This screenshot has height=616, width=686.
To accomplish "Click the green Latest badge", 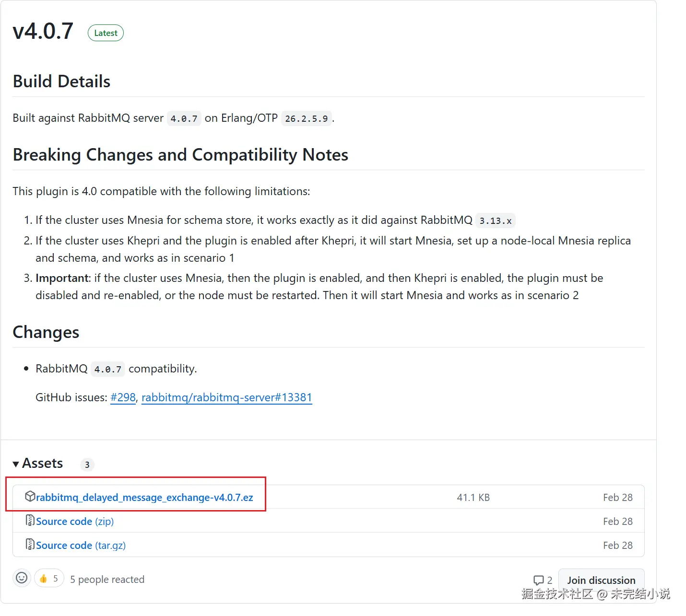I will point(106,33).
